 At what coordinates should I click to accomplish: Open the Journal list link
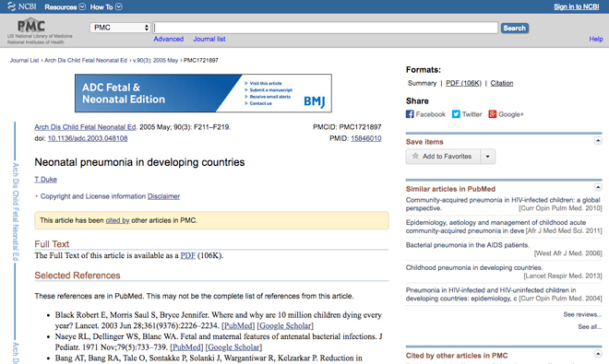click(209, 39)
